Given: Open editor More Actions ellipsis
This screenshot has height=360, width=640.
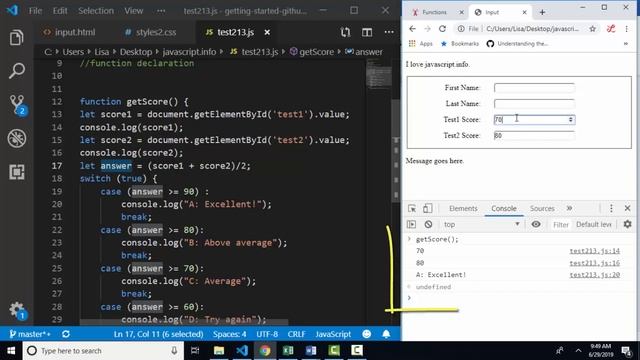Looking at the screenshot, I should click(x=389, y=32).
